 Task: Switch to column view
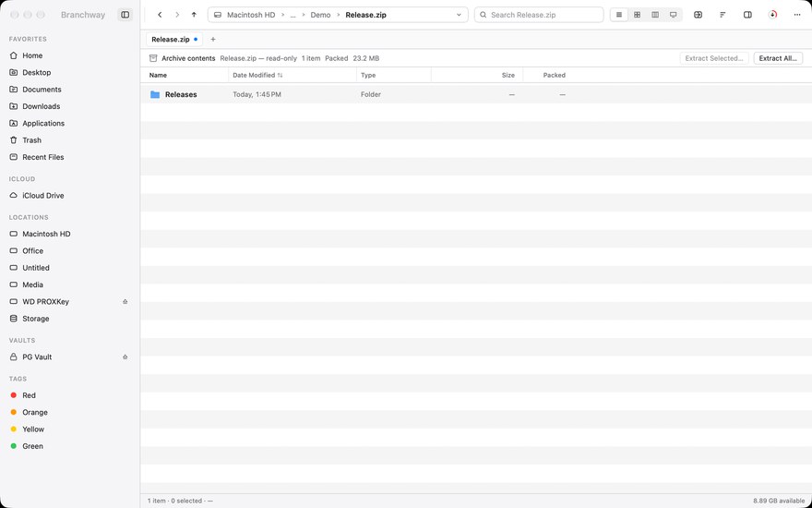tap(655, 15)
